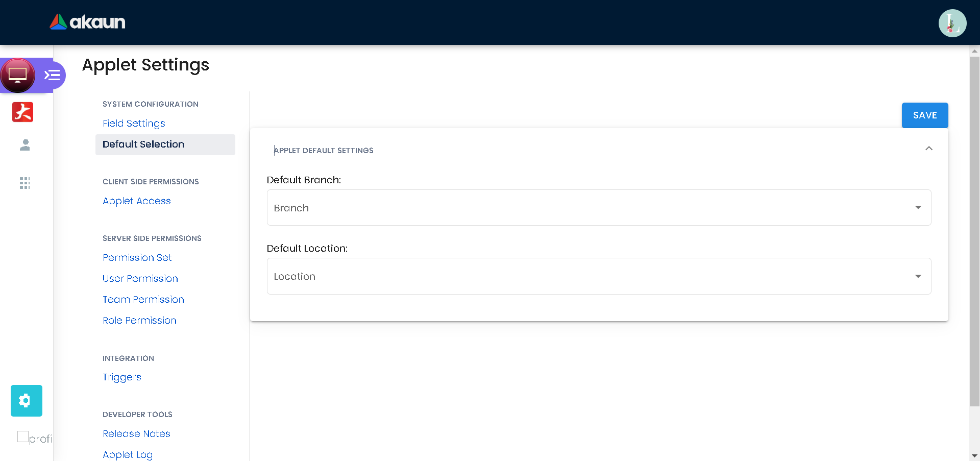980x461 pixels.
Task: Click the SAVE button
Action: click(x=925, y=115)
